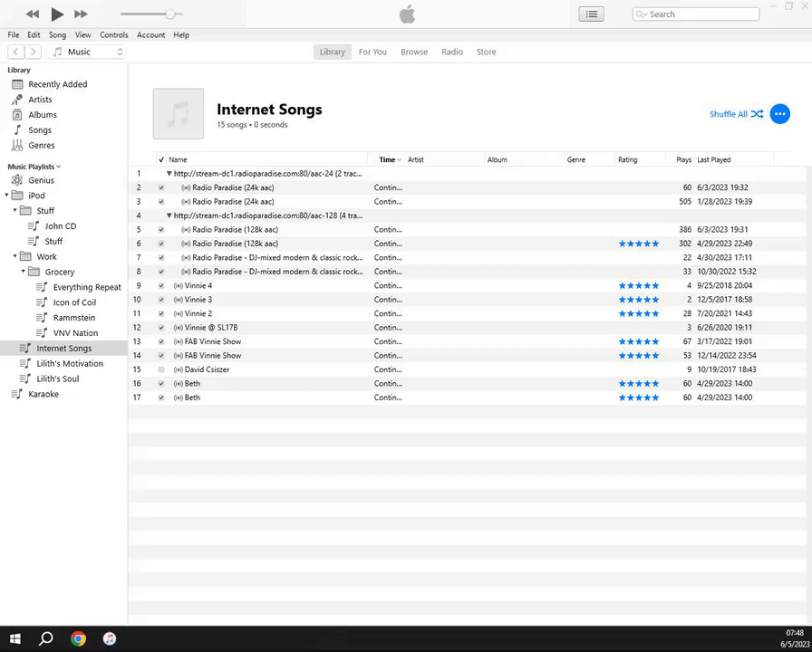
Task: Click the Search field
Action: pyautogui.click(x=695, y=14)
